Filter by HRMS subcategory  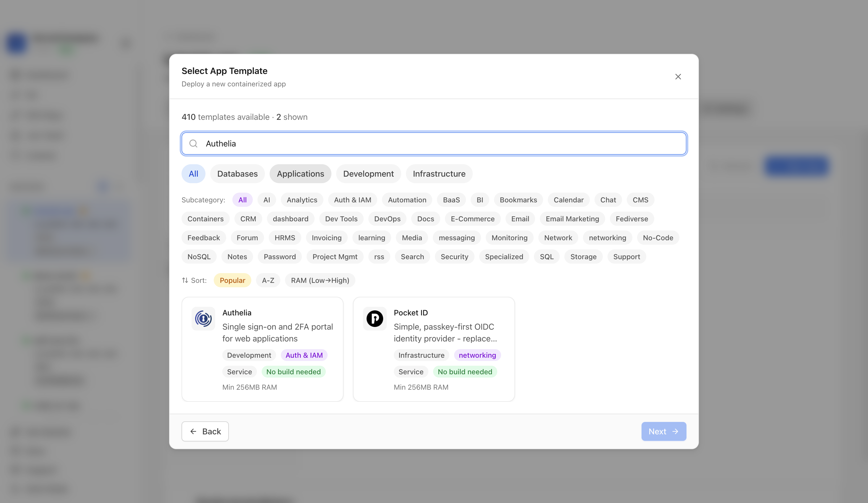coord(284,238)
